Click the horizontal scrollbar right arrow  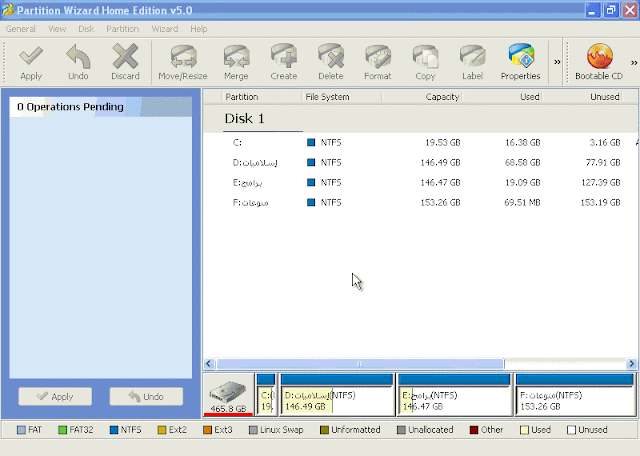(631, 364)
